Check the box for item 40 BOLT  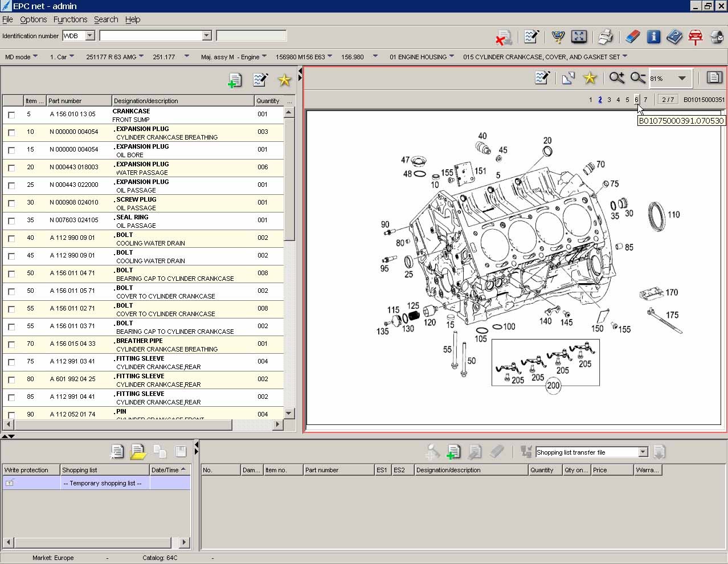(x=11, y=238)
